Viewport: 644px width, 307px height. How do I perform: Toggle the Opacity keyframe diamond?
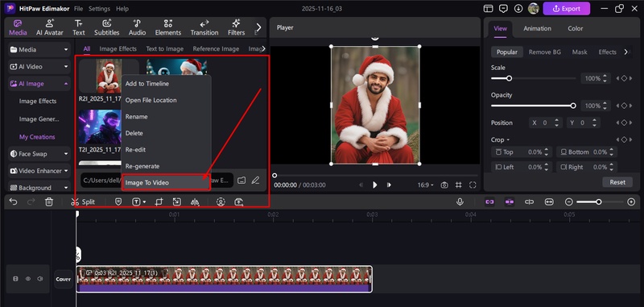coord(624,106)
